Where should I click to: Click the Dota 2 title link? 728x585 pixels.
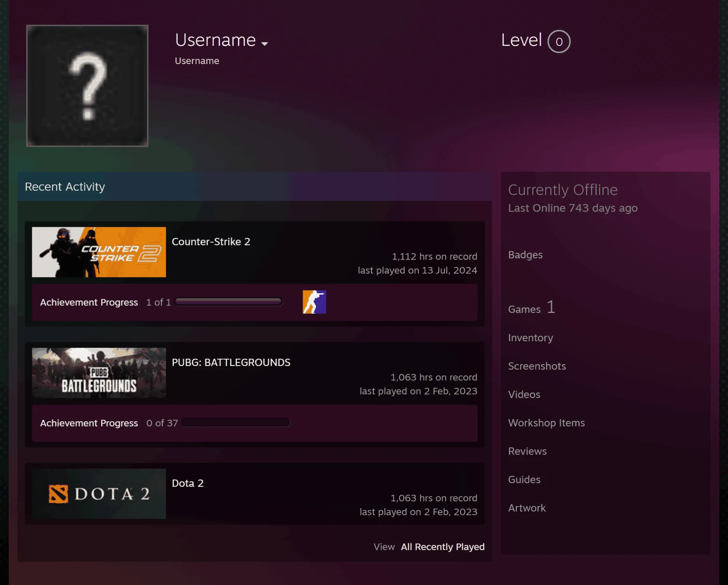[x=188, y=483]
